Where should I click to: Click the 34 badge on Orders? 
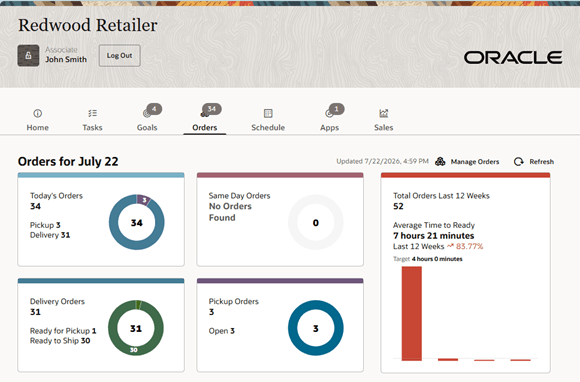212,109
